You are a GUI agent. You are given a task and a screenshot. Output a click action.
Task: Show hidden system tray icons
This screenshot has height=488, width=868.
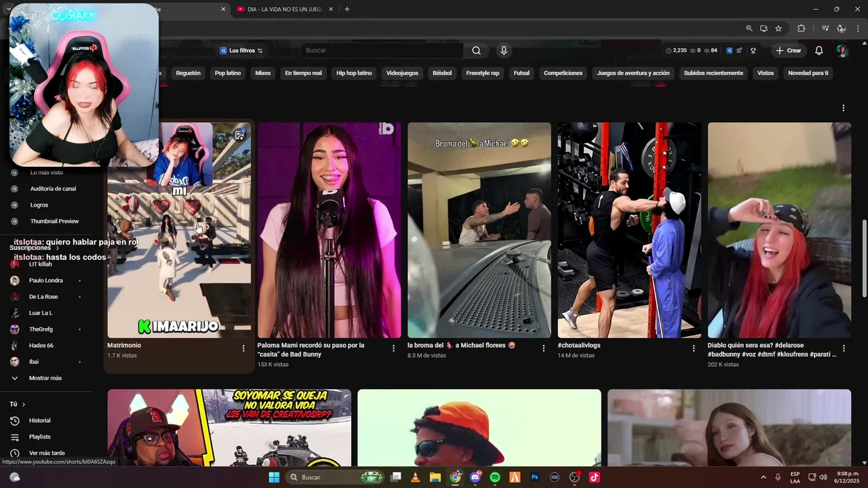763,477
